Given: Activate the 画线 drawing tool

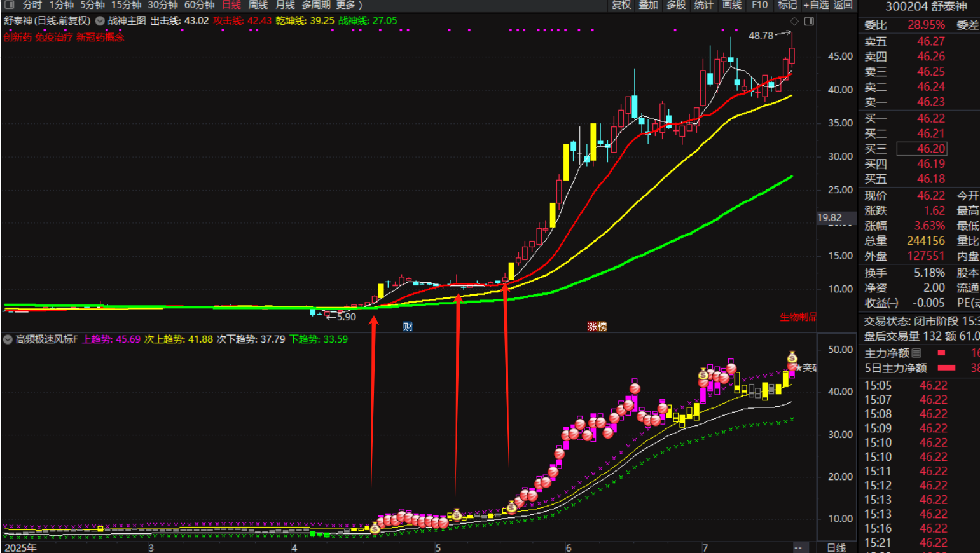Looking at the screenshot, I should (x=732, y=4).
